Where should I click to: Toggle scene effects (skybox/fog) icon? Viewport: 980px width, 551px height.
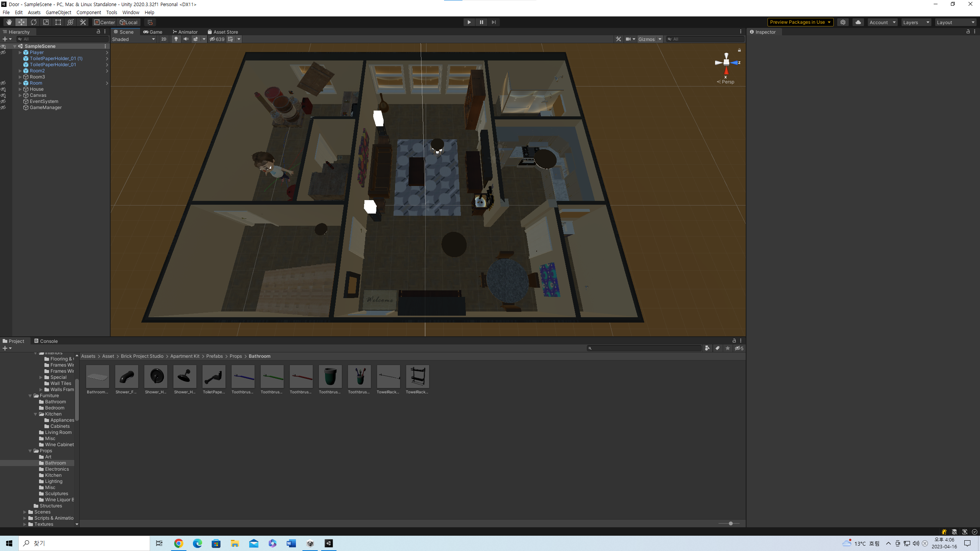click(x=196, y=39)
